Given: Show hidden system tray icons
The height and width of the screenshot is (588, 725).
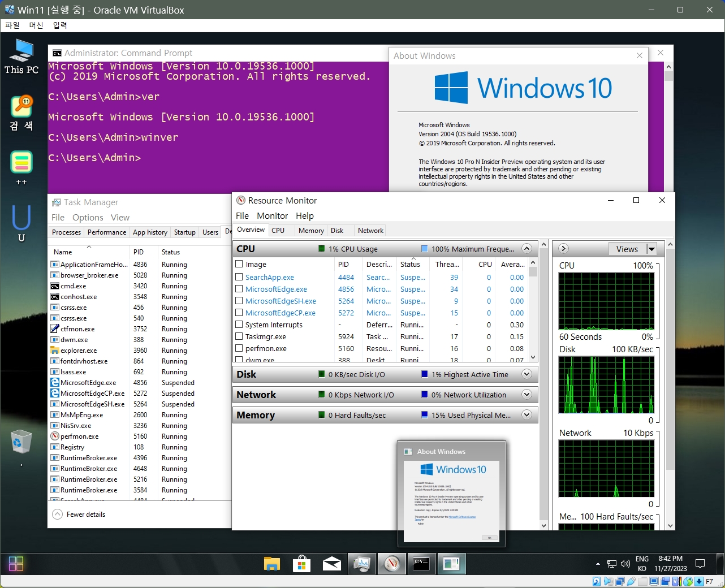Looking at the screenshot, I should 598,564.
